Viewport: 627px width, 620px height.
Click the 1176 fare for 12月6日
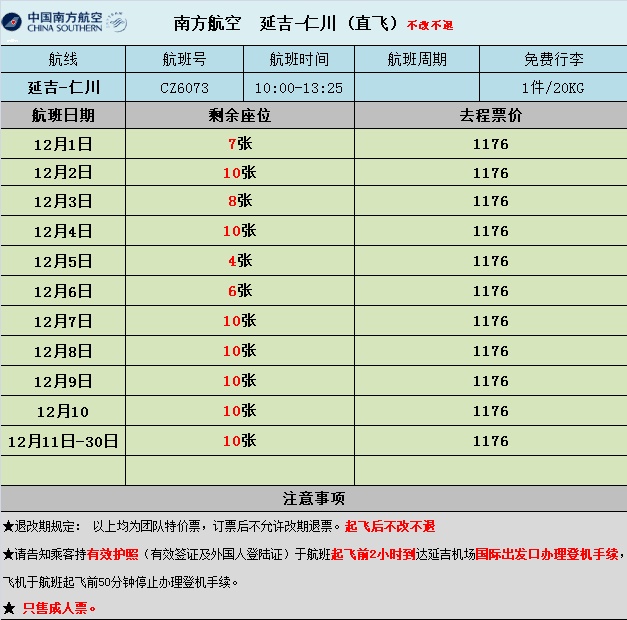(x=491, y=291)
